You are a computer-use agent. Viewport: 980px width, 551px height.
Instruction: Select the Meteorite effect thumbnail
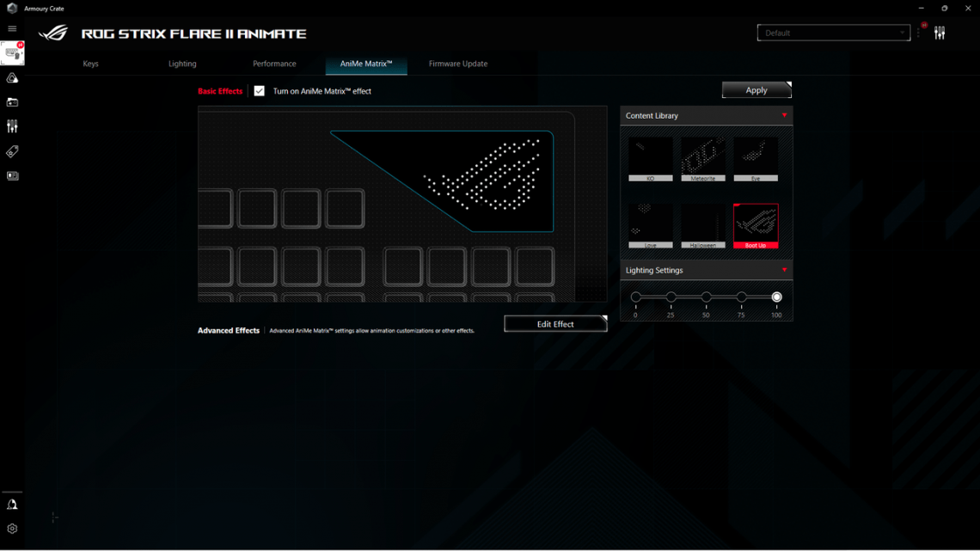click(703, 158)
